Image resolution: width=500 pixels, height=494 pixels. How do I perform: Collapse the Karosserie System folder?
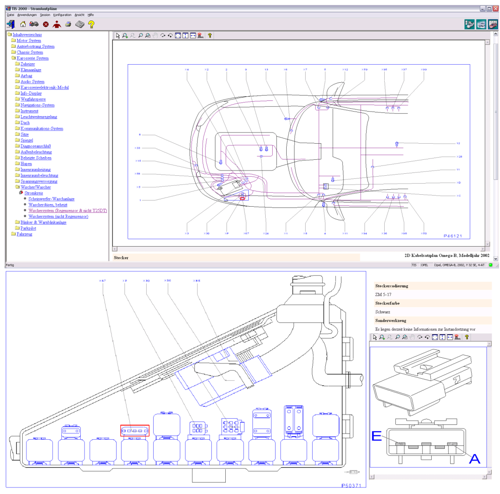[x=14, y=58]
